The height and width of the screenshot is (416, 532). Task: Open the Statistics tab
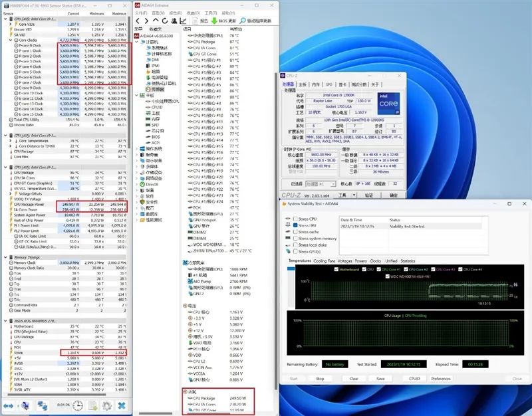pos(408,261)
